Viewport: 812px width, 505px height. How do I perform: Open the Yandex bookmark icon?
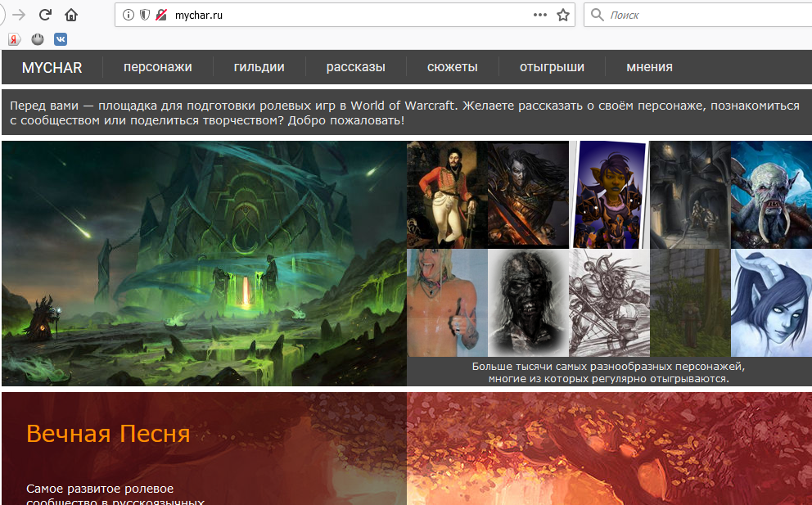(15, 39)
